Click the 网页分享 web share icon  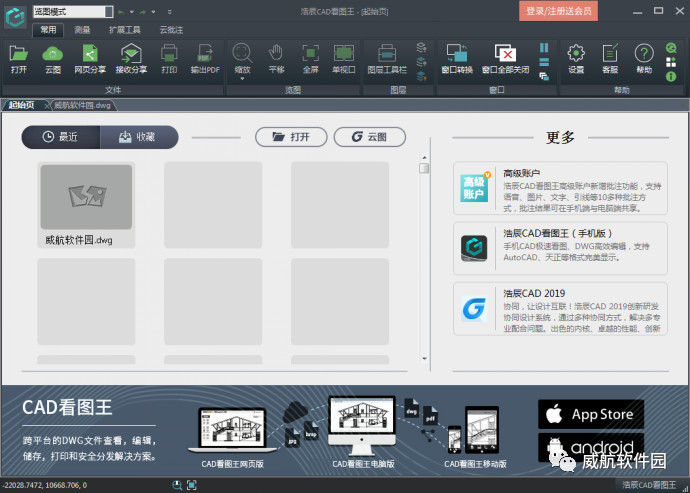[89, 58]
